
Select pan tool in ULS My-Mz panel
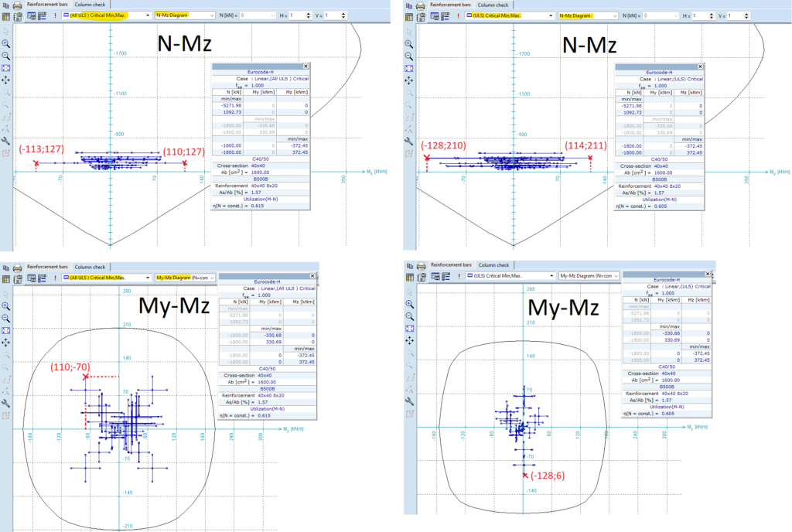(410, 341)
